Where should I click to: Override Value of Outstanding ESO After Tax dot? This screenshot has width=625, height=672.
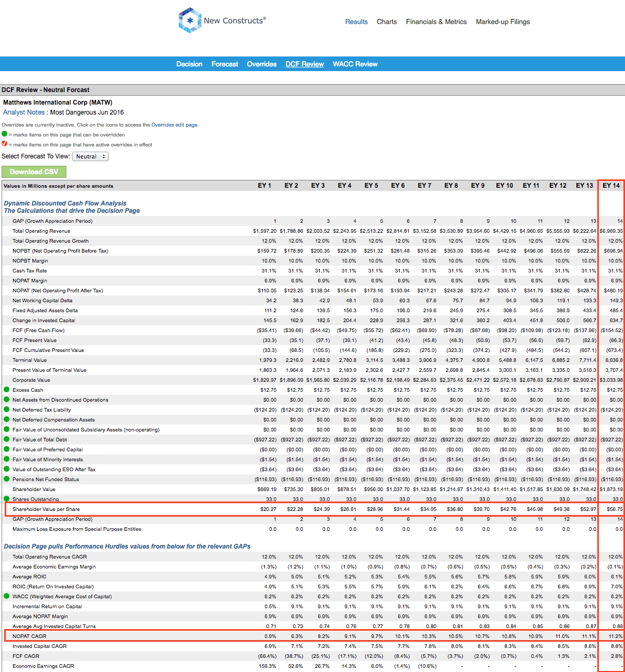6,469
